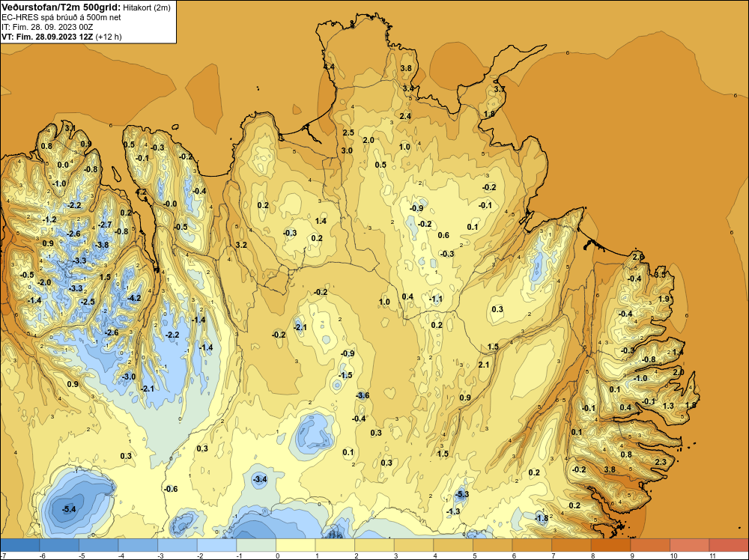Click the 3.4 temperature value on the map
This screenshot has width=749, height=560.
pyautogui.click(x=408, y=88)
